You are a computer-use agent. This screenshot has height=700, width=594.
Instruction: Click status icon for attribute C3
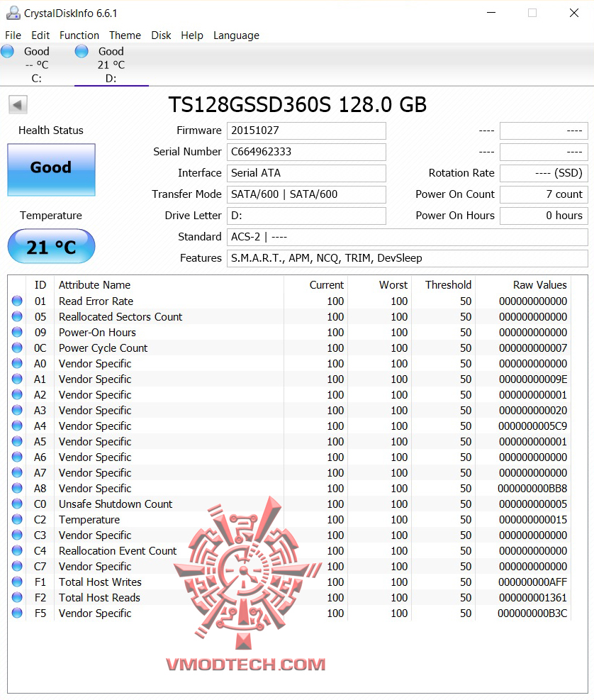17,535
